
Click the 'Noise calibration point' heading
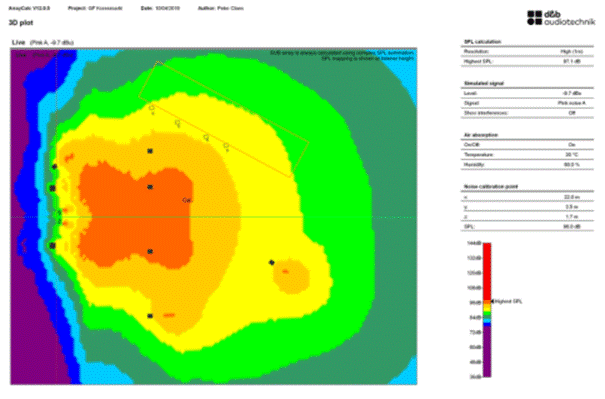pos(490,187)
